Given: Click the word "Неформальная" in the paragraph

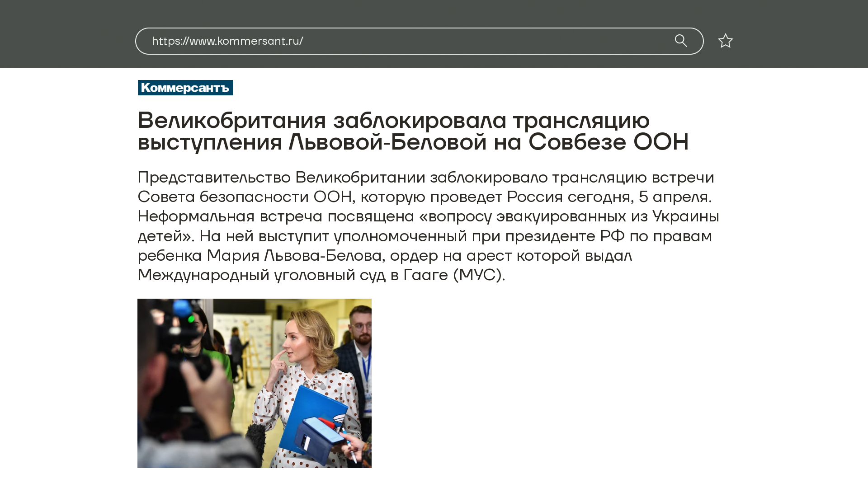Looking at the screenshot, I should [196, 216].
